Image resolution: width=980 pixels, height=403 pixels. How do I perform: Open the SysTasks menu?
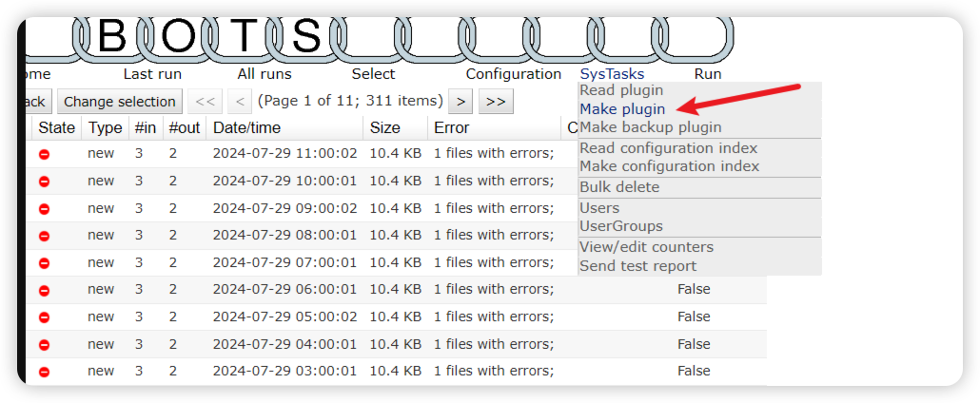tap(612, 74)
